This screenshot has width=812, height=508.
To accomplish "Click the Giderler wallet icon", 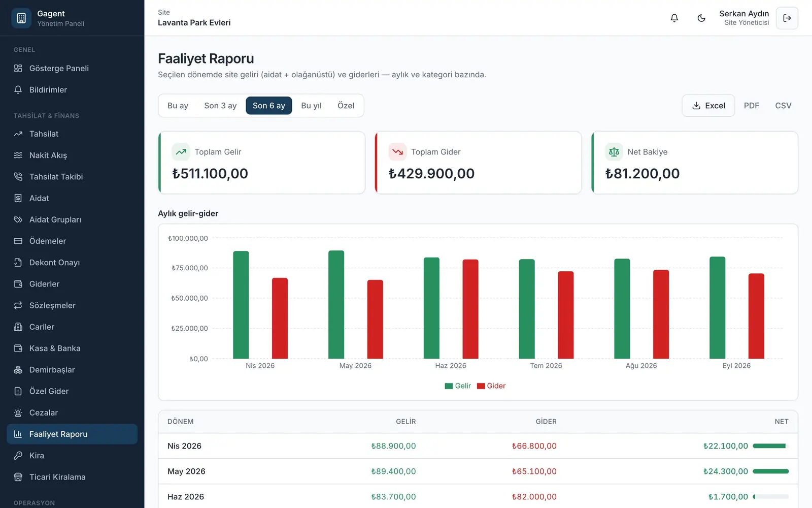I will pos(18,284).
